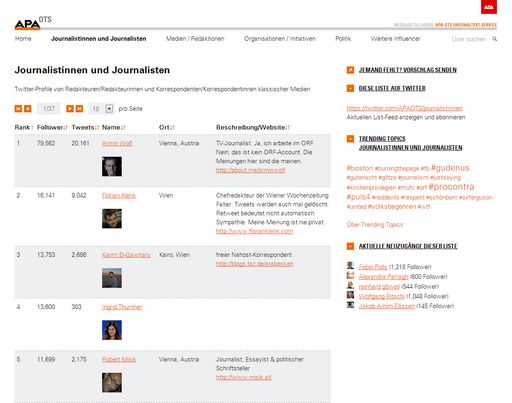Click Karim El-Gawhary's profile photo
Image resolution: width=512 pixels, height=403 pixels.
pos(112,278)
